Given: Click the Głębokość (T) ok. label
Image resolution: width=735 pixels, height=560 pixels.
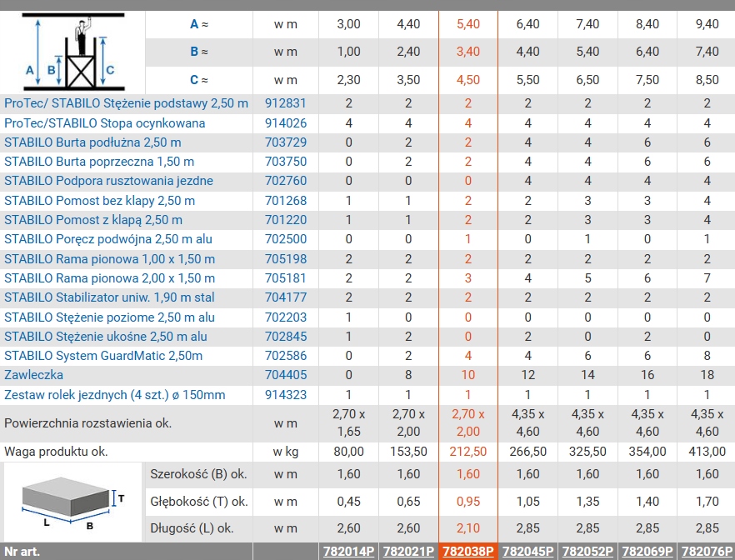Looking at the screenshot, I should coord(198,502).
